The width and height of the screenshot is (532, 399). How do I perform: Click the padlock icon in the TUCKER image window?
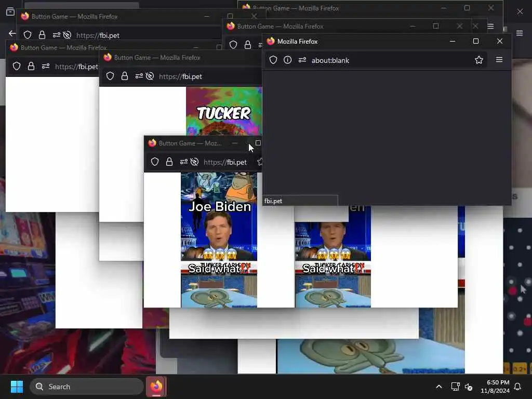coord(125,76)
